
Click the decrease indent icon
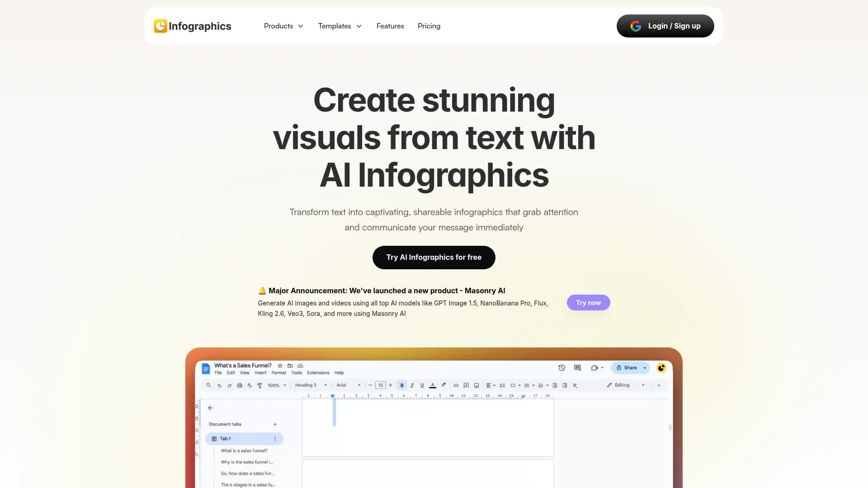555,385
